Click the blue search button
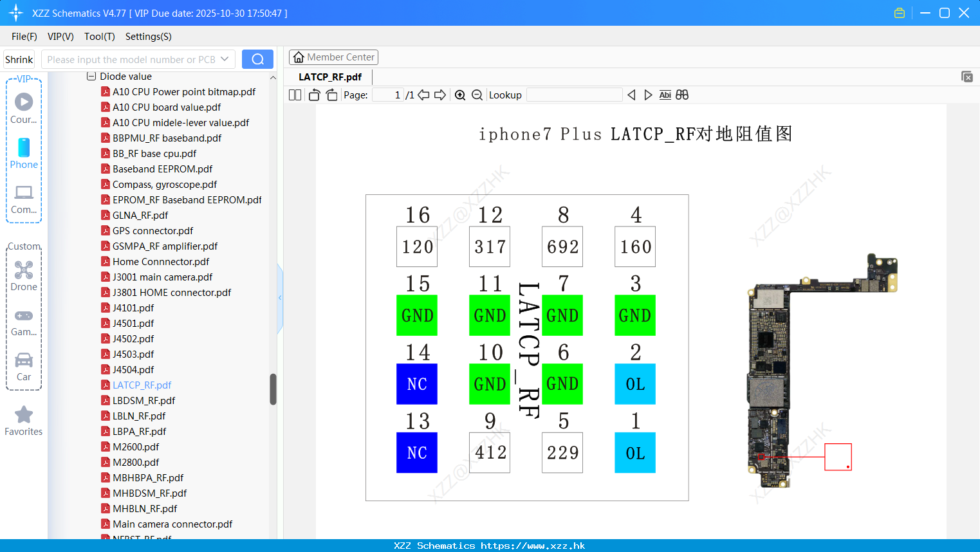Image resolution: width=980 pixels, height=552 pixels. coord(257,59)
